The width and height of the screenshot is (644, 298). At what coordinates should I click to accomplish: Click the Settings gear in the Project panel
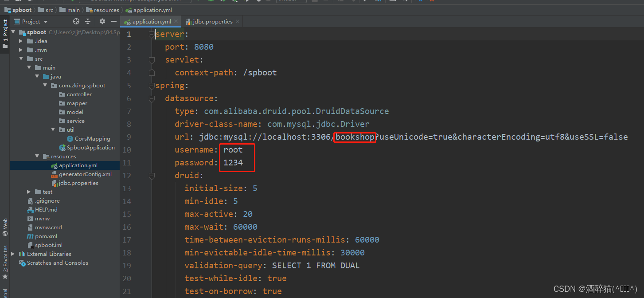pos(102,21)
